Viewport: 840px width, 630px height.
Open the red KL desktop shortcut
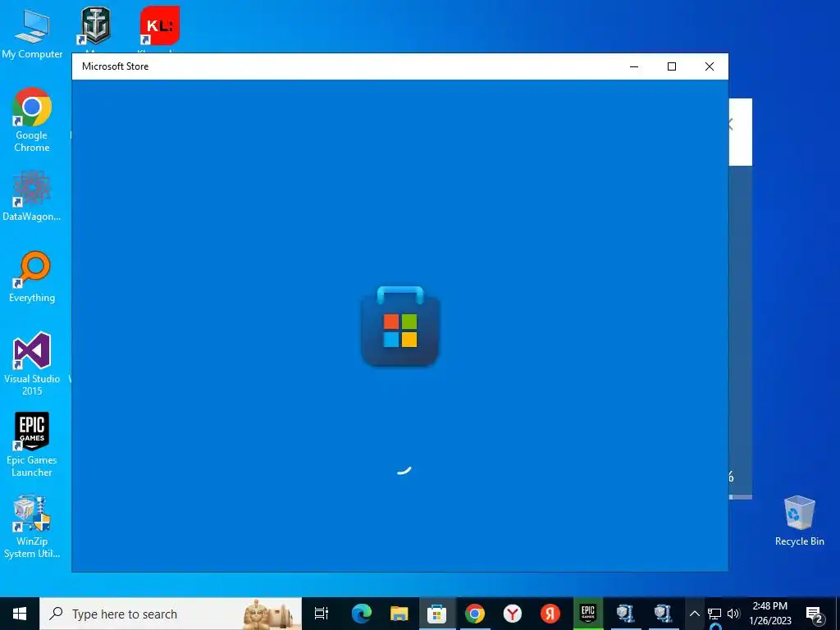(x=160, y=27)
